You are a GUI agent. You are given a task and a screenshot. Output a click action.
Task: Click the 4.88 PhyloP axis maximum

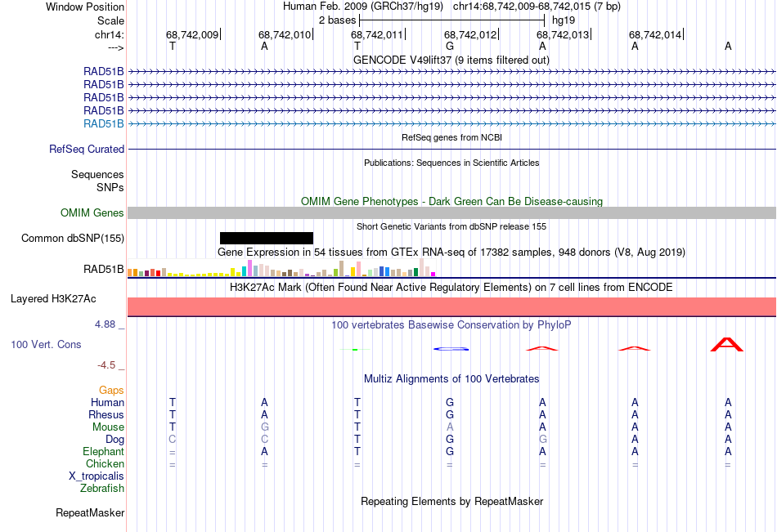pos(105,324)
